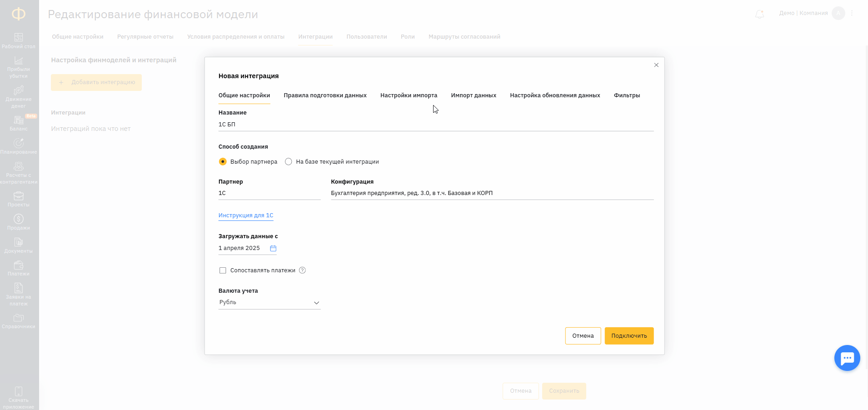Click Добавить интеграцию button

pyautogui.click(x=96, y=82)
